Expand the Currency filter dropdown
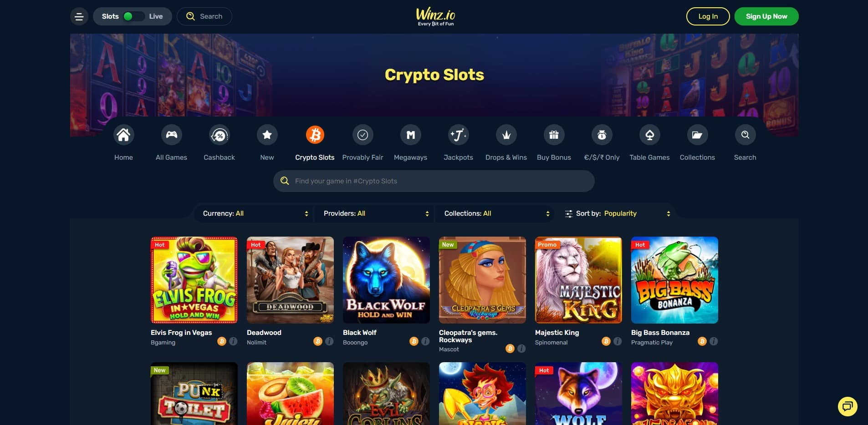Viewport: 868px width, 425px height. click(254, 213)
